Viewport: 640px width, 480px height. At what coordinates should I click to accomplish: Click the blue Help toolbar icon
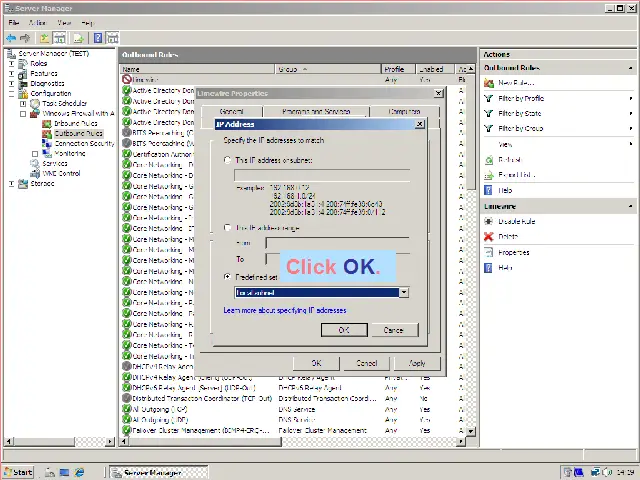[98, 38]
